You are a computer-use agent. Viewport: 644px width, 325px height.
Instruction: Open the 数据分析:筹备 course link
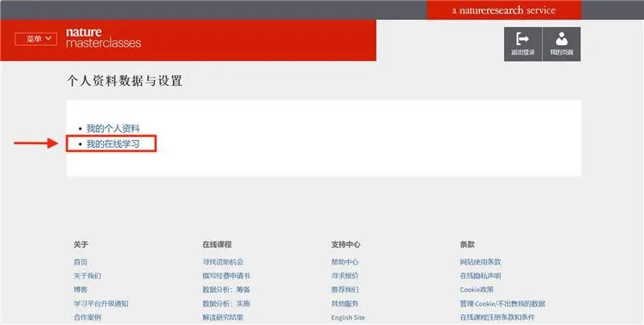pyautogui.click(x=226, y=290)
